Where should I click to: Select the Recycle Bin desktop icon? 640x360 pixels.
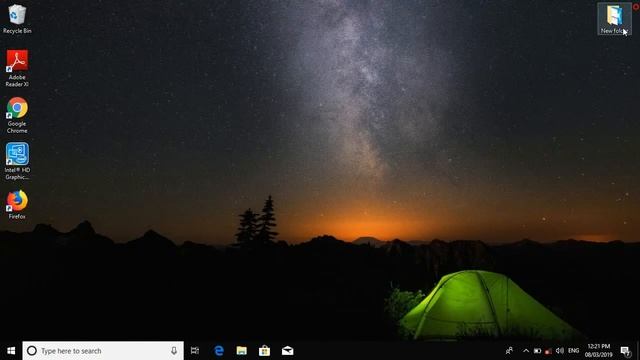point(17,19)
